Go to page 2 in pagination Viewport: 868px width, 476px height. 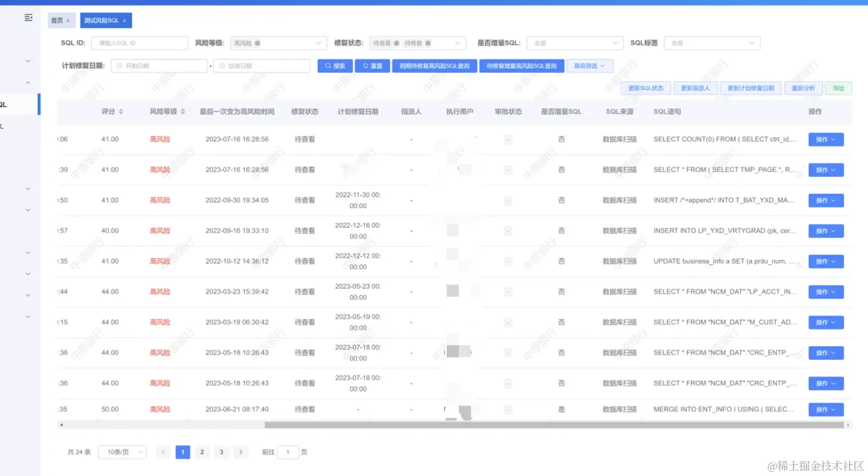pyautogui.click(x=202, y=452)
